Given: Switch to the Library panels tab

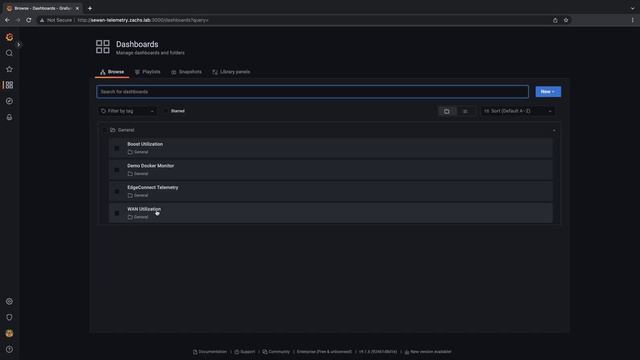Looking at the screenshot, I should coord(231,72).
